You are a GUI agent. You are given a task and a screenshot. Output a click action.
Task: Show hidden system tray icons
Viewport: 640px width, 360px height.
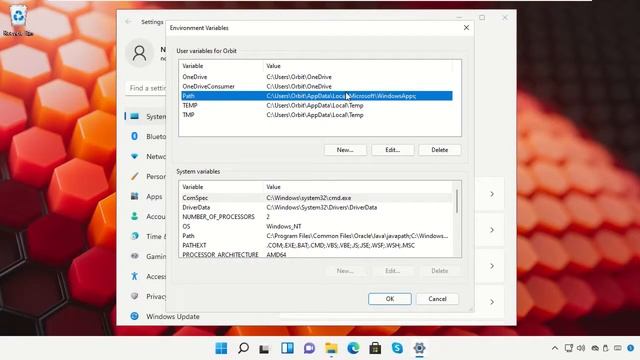click(555, 348)
